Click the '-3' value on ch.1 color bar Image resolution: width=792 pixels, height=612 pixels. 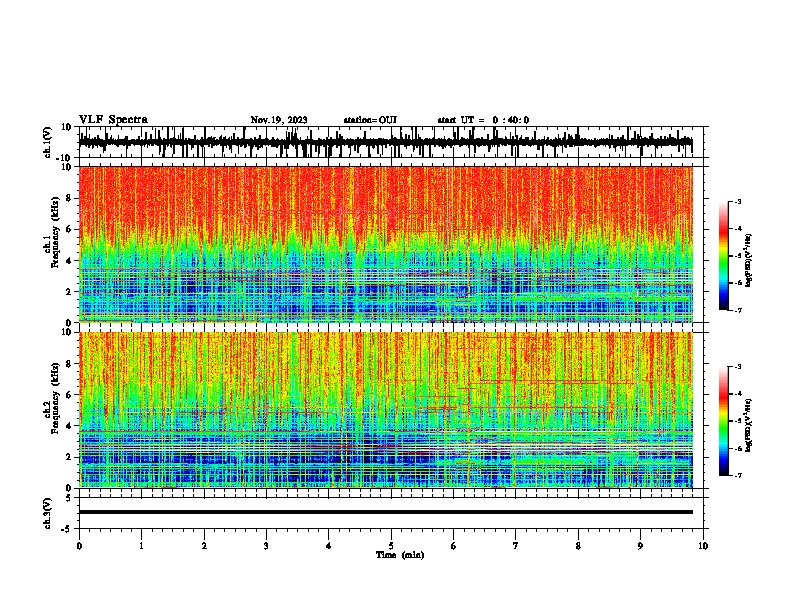click(x=737, y=201)
